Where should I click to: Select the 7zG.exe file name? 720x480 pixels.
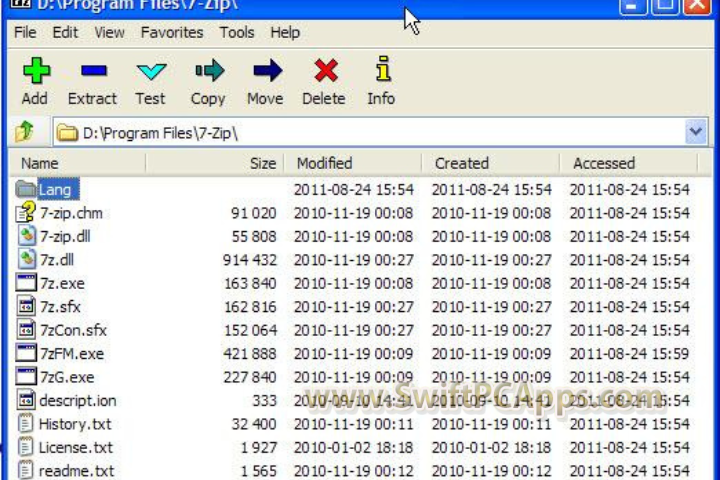pyautogui.click(x=67, y=377)
